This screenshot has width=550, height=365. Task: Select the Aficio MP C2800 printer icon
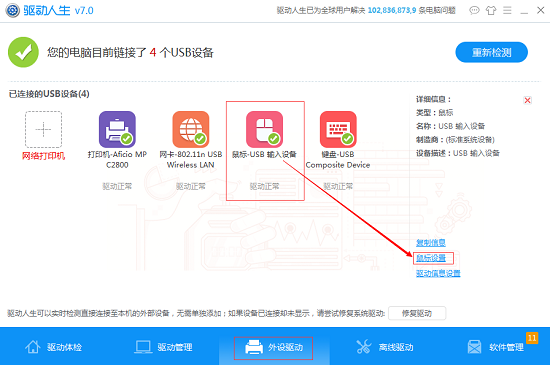tap(117, 129)
